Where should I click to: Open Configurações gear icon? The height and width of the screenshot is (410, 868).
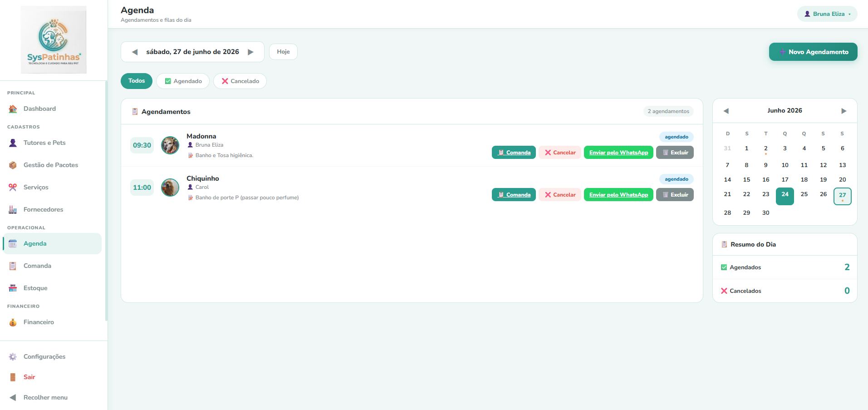click(x=13, y=357)
